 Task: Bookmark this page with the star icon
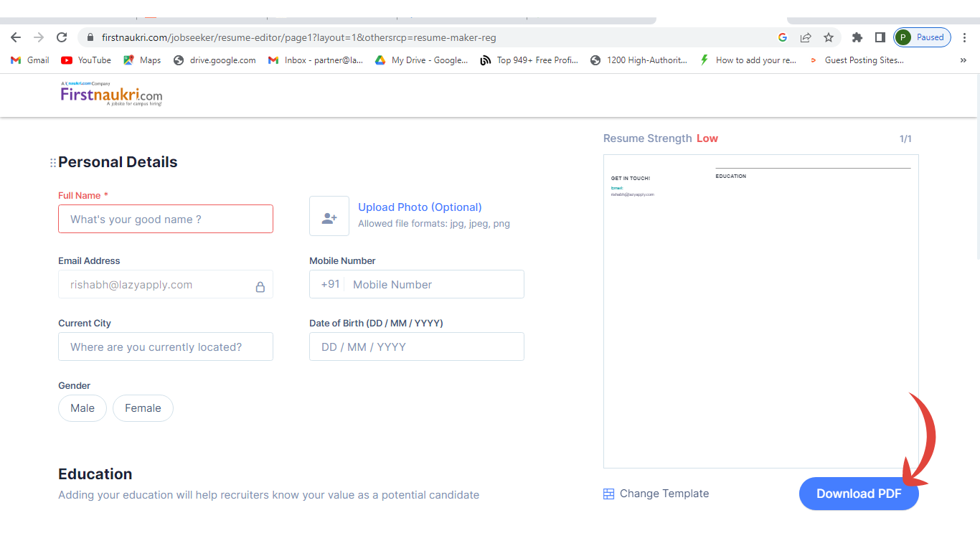(829, 37)
